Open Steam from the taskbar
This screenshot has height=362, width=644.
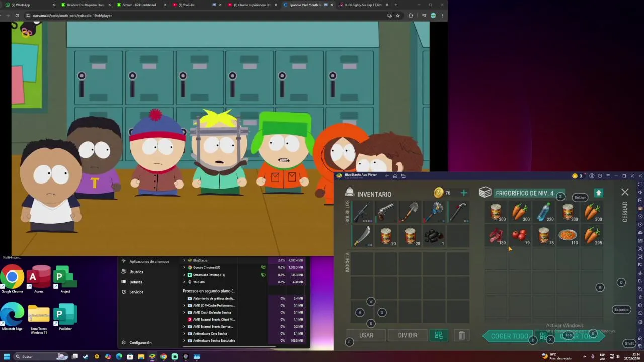(86, 356)
